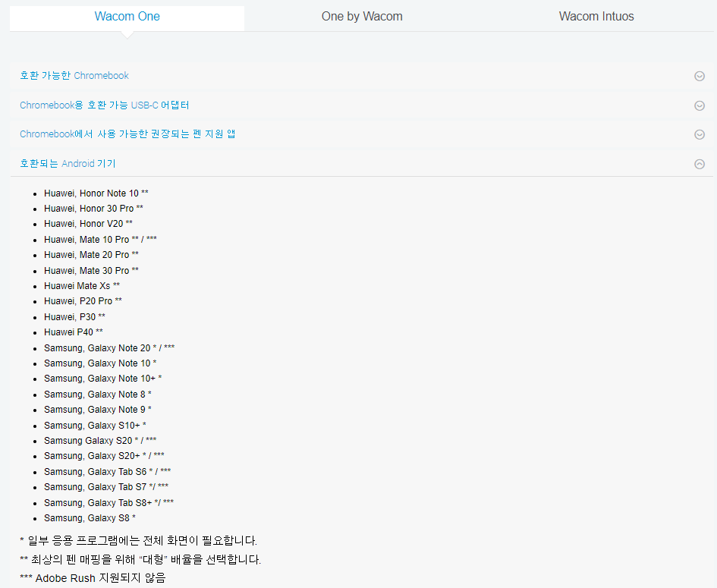The width and height of the screenshot is (717, 588).
Task: Collapse via the 호환되는 Android 기기 heading
Action: [68, 164]
